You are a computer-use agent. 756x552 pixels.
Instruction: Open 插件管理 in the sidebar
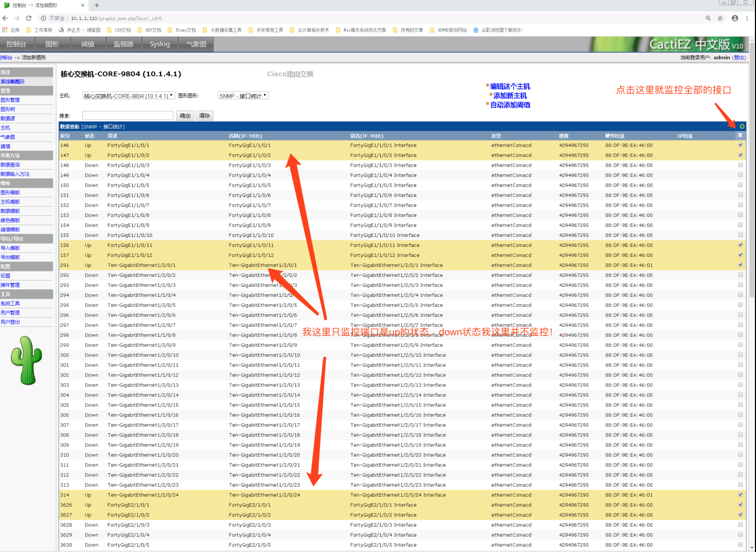[10, 285]
